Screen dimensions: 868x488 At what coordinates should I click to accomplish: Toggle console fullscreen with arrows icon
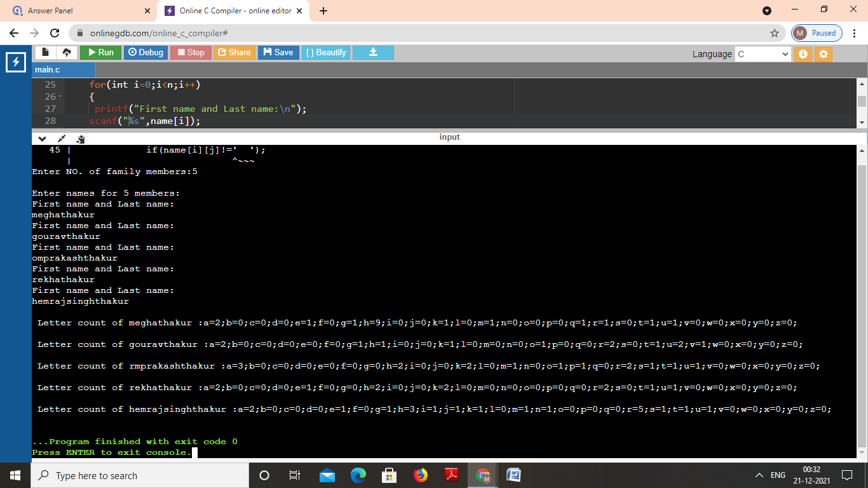62,139
